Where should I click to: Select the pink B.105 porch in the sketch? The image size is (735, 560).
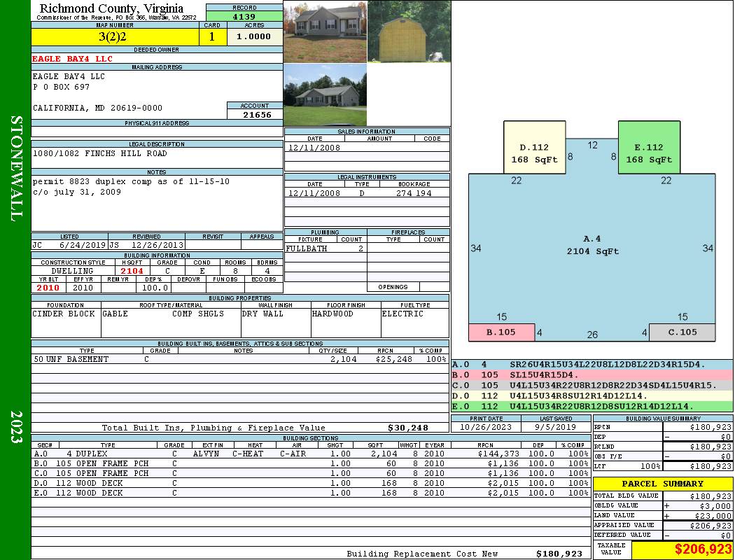500,332
